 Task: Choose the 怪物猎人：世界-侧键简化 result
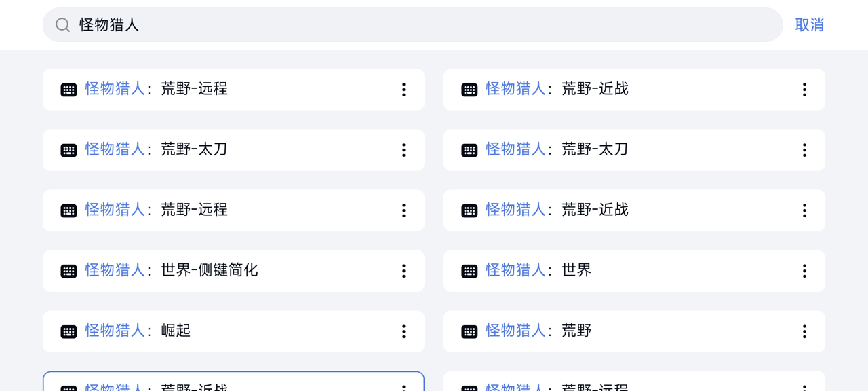(233, 271)
